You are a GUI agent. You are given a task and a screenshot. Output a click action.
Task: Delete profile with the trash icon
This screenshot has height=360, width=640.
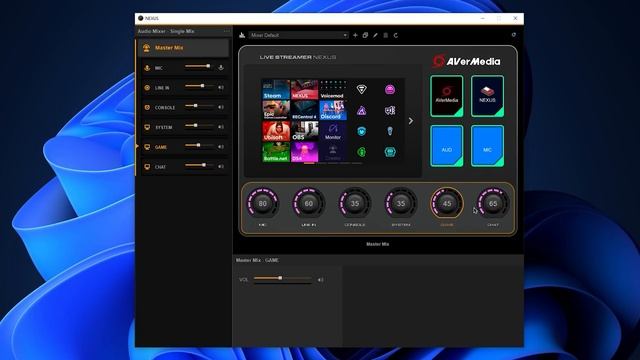385,36
